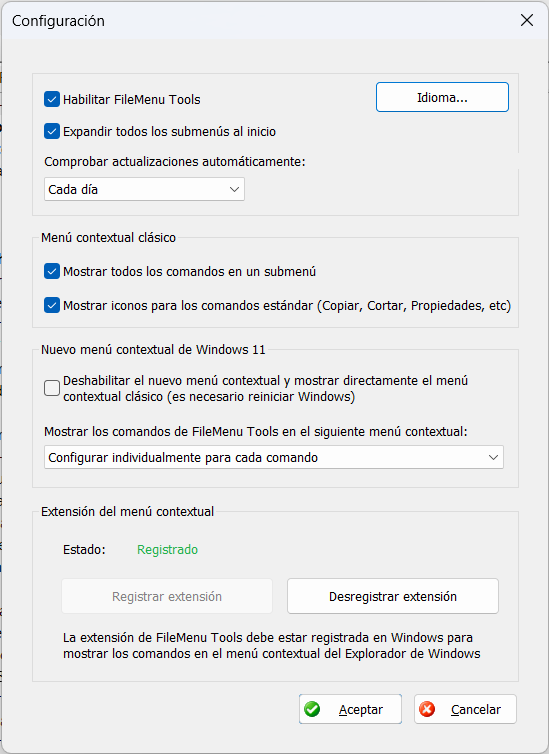The width and height of the screenshot is (549, 754).
Task: Click the Desregistrar extensión button
Action: coord(393,596)
